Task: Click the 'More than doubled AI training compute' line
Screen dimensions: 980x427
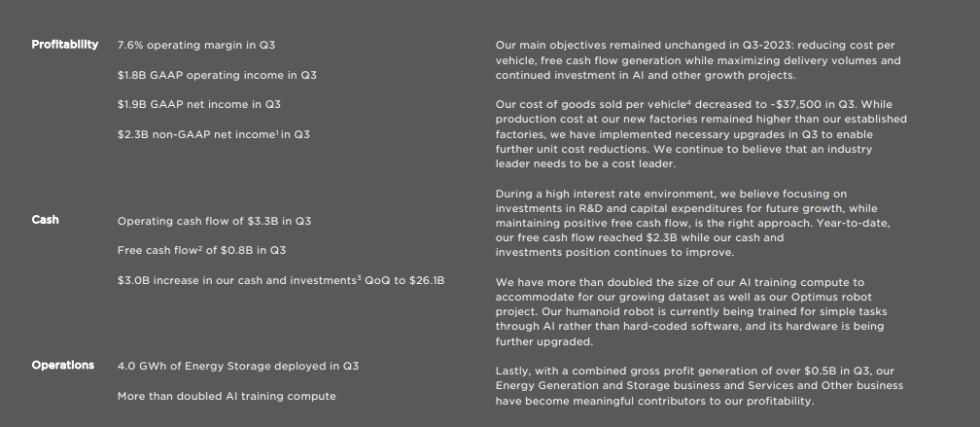Action: point(226,396)
